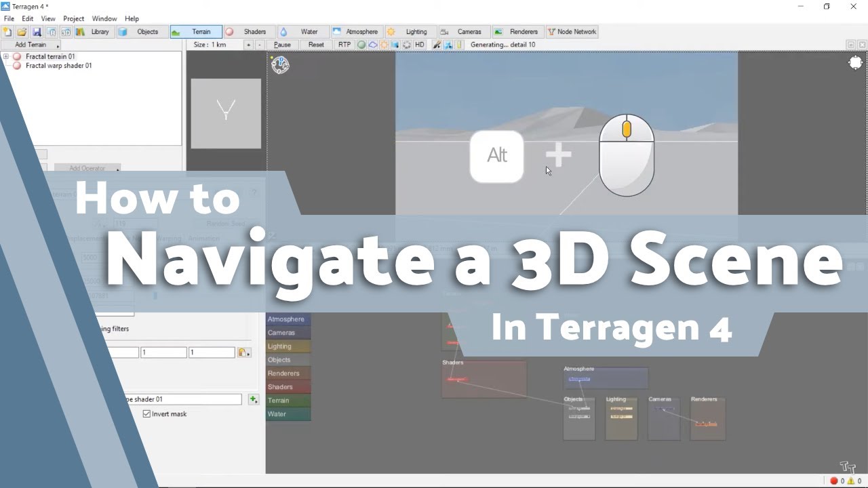Select the Cameras group in the node list

288,333
